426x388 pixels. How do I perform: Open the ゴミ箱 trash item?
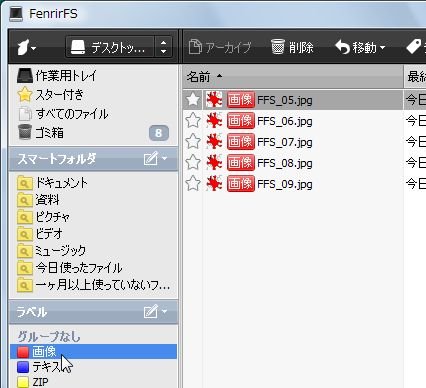coord(93,133)
